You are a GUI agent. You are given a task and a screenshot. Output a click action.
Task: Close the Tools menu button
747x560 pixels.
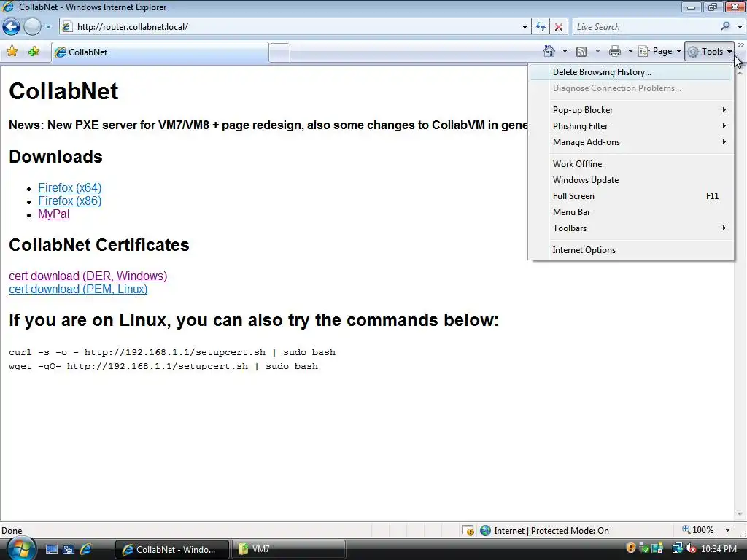709,51
